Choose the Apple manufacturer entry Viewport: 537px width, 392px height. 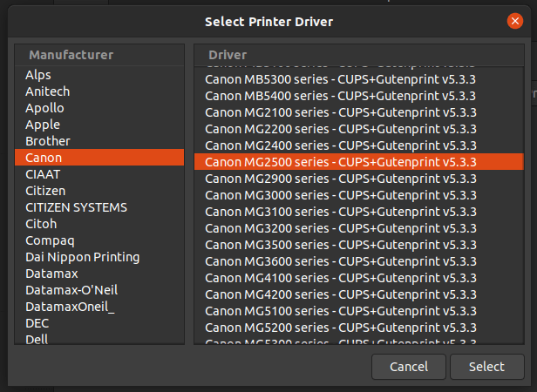coord(43,125)
